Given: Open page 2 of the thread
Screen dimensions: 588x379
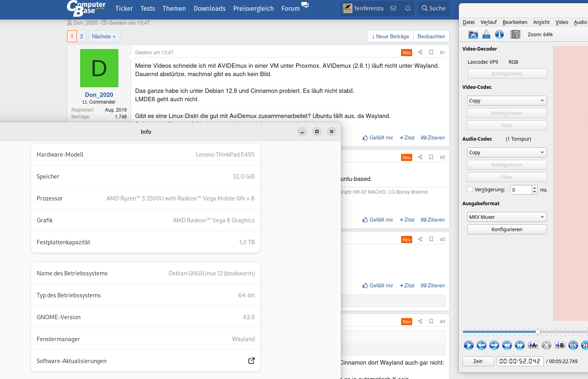Looking at the screenshot, I should [x=82, y=36].
